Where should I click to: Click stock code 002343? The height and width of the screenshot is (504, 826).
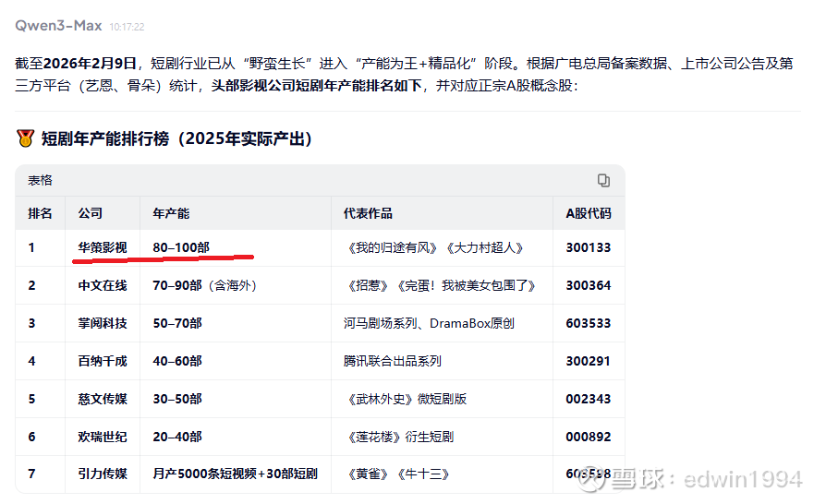coord(589,399)
